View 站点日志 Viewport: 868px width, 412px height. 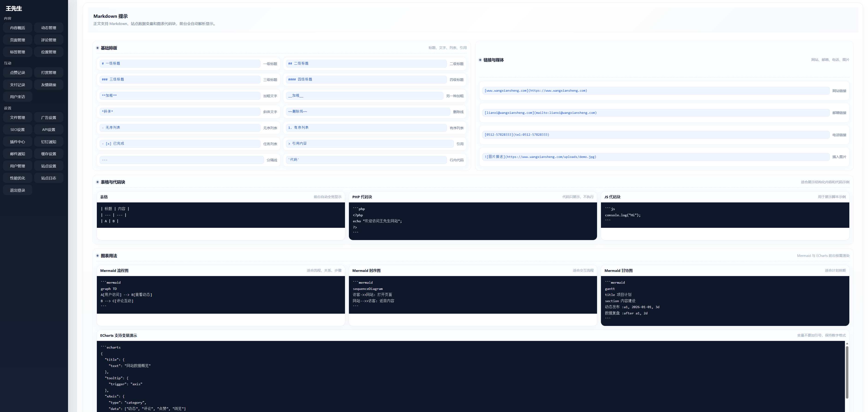click(x=48, y=178)
